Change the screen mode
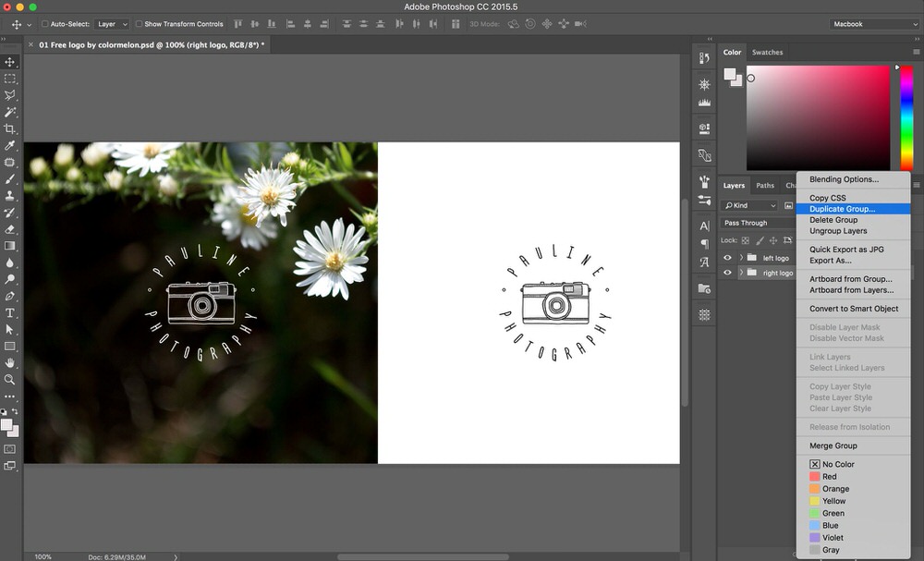924x561 pixels. pos(10,466)
